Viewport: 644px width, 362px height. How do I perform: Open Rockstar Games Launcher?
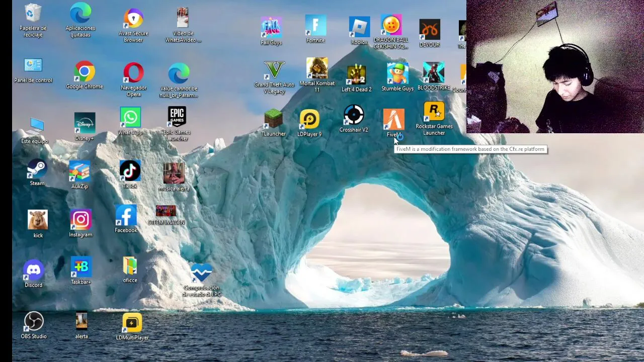[434, 119]
